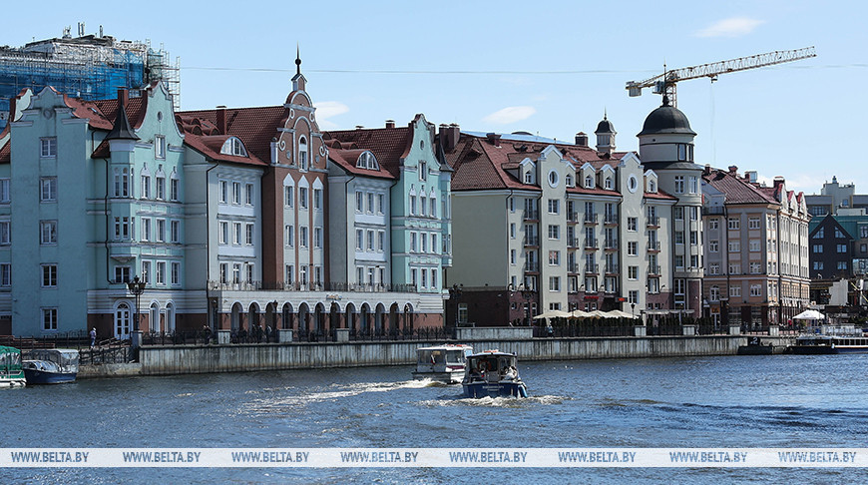Image resolution: width=868 pixels, height=485 pixels.
Task: Click the small cupola left of the dome
Action: pos(606,133)
